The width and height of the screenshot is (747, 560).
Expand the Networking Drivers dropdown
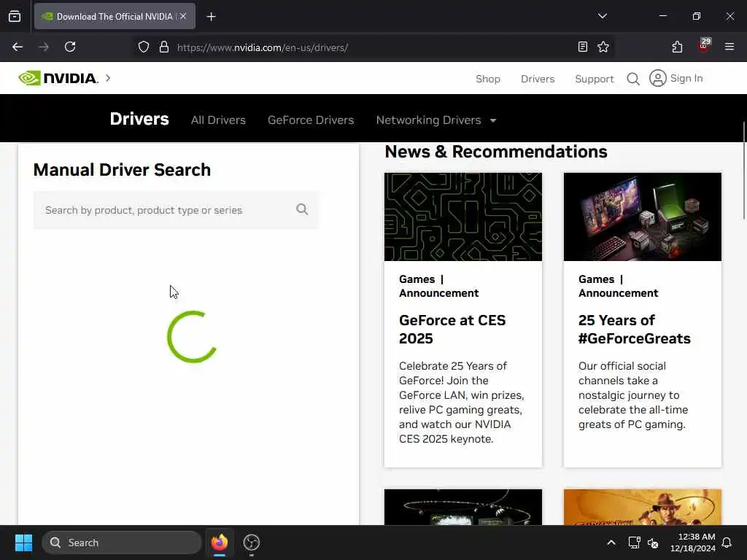click(x=436, y=120)
